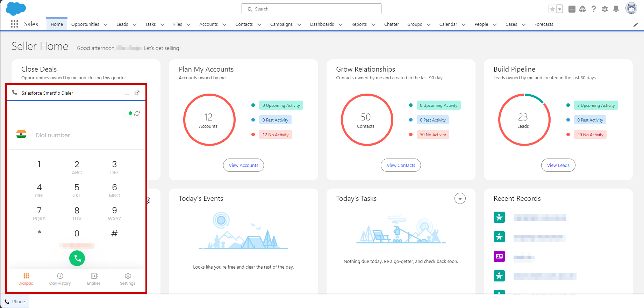This screenshot has height=308, width=644.
Task: Click the View Contacts button
Action: [x=401, y=165]
